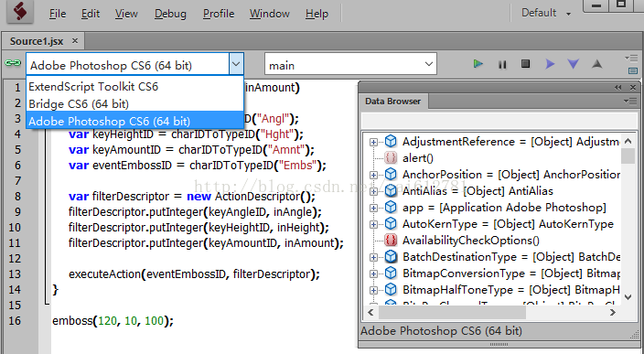Open the Help menu

pyautogui.click(x=317, y=14)
